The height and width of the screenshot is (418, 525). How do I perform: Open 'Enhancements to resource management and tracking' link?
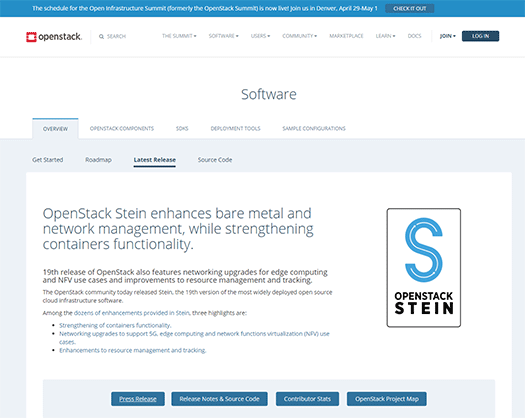[x=133, y=350]
